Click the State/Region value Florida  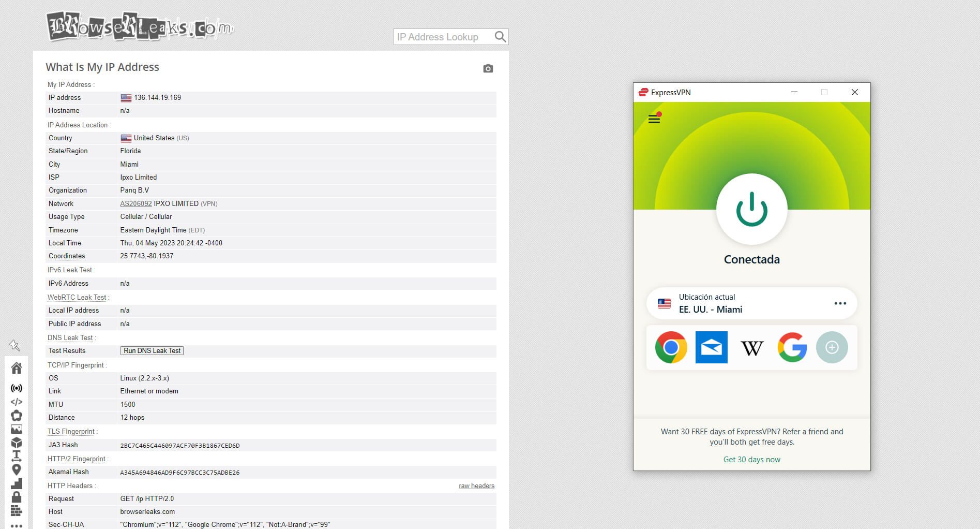coord(130,151)
